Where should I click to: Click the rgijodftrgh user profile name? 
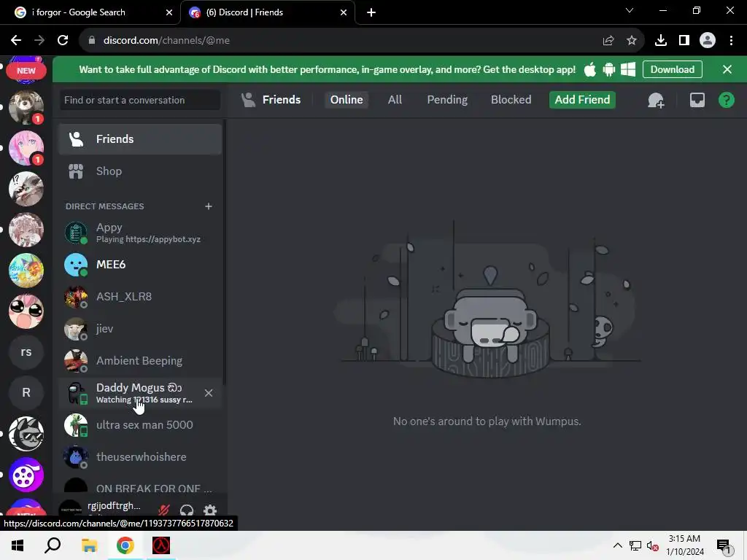click(x=114, y=506)
